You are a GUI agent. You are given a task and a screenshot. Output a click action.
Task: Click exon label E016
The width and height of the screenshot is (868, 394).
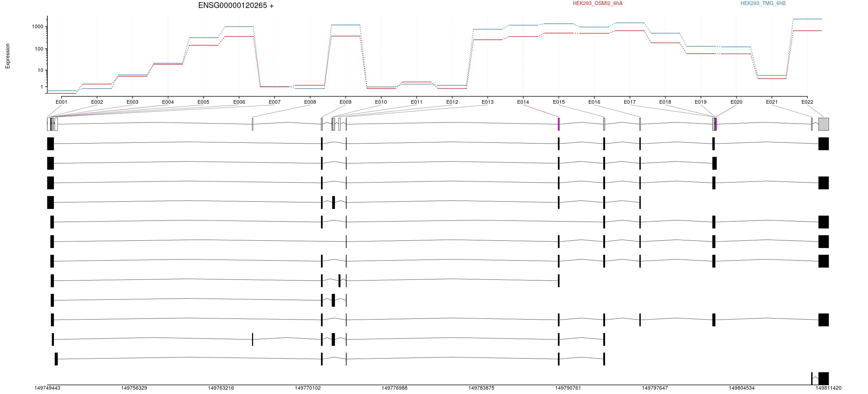point(594,102)
